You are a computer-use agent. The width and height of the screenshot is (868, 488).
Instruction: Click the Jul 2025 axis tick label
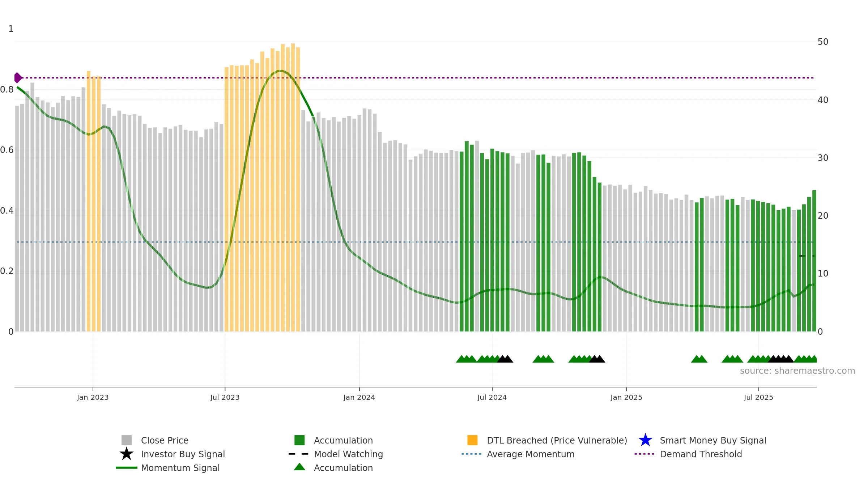tap(758, 398)
